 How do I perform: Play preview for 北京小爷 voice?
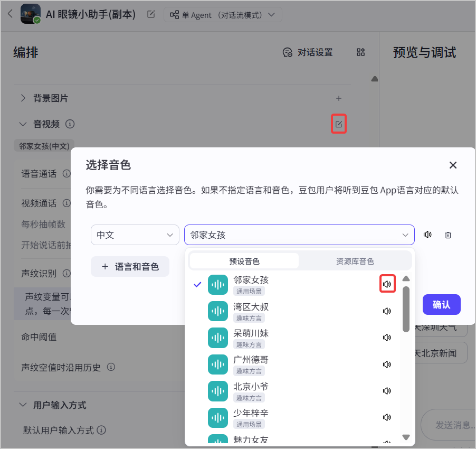pyautogui.click(x=387, y=391)
